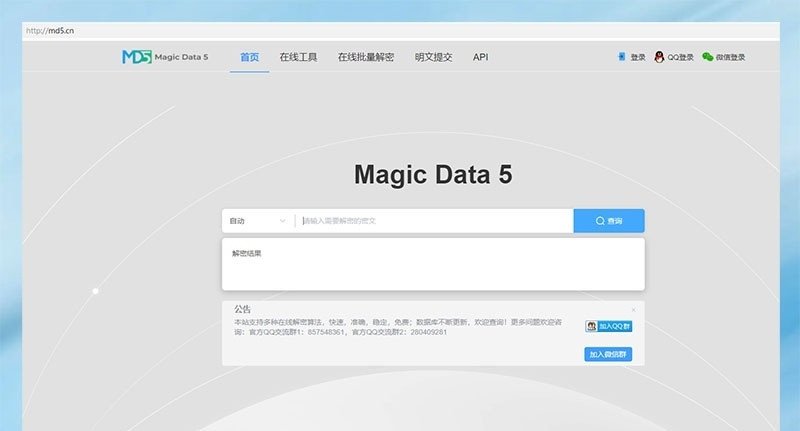Click the avatar icon on 加入QQ群

(x=591, y=326)
